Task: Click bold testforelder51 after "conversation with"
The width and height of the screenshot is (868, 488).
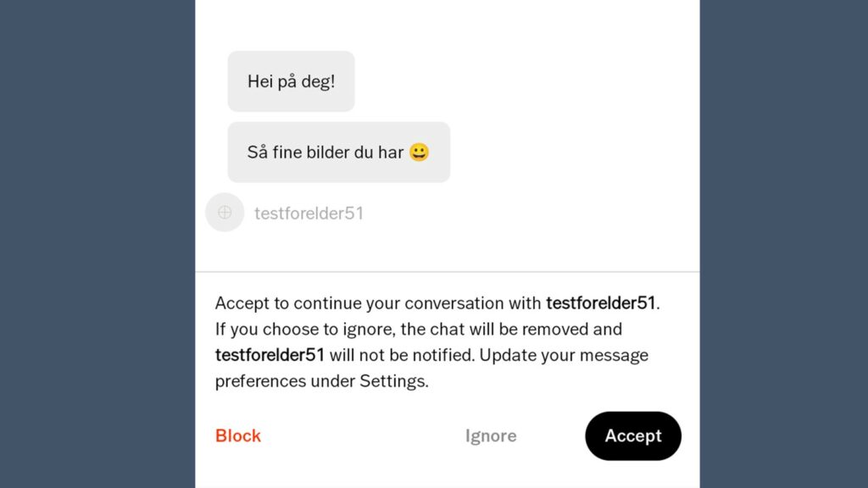Action: click(x=601, y=303)
